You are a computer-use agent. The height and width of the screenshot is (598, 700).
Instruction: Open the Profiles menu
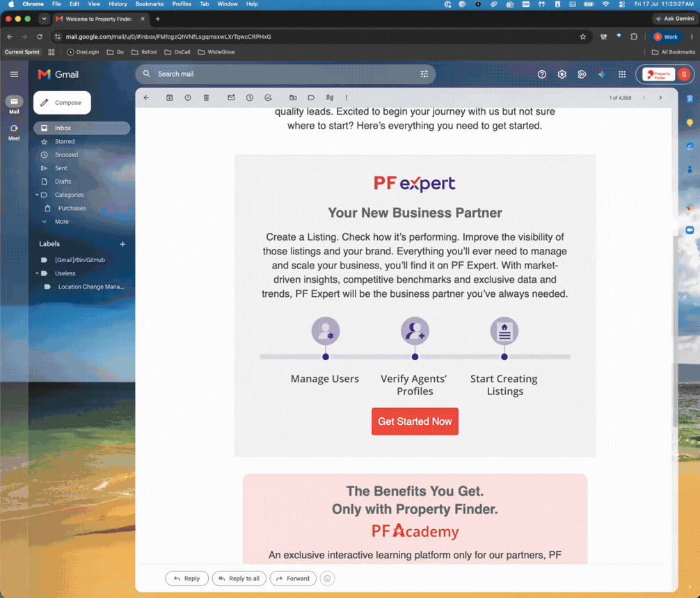(x=182, y=4)
